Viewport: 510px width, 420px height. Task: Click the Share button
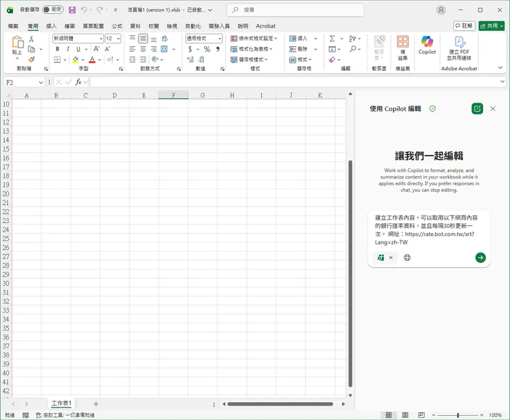491,25
